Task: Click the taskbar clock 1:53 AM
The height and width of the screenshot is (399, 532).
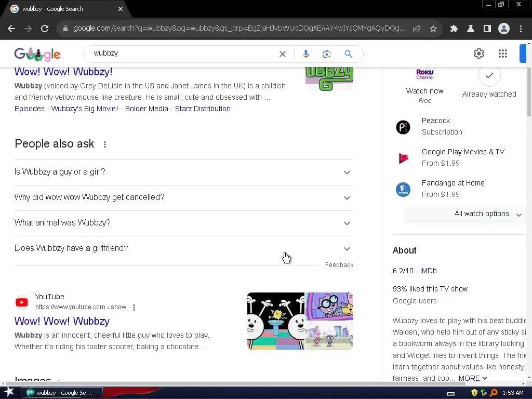Action: coord(513,393)
